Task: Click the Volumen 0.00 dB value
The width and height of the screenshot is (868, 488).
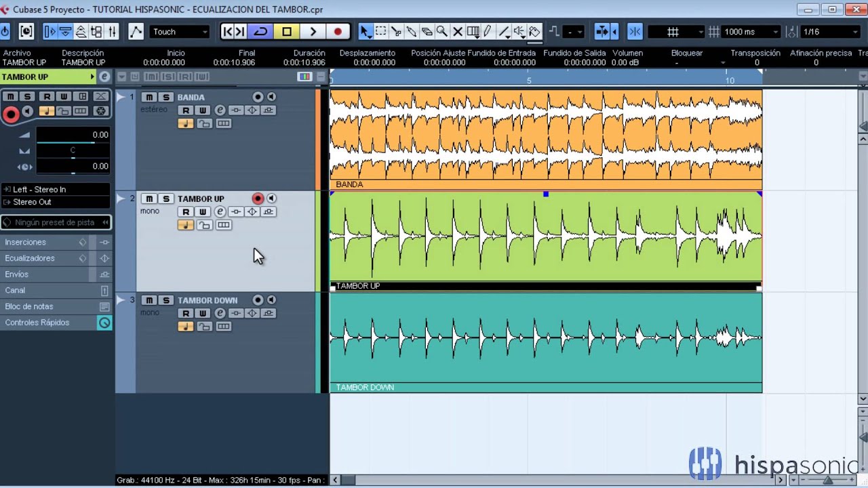Action: 625,62
